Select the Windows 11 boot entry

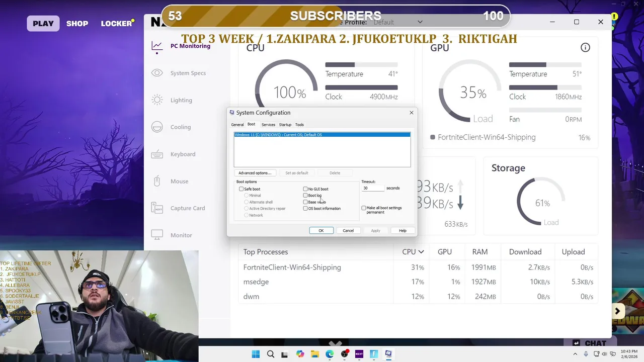[x=322, y=135]
